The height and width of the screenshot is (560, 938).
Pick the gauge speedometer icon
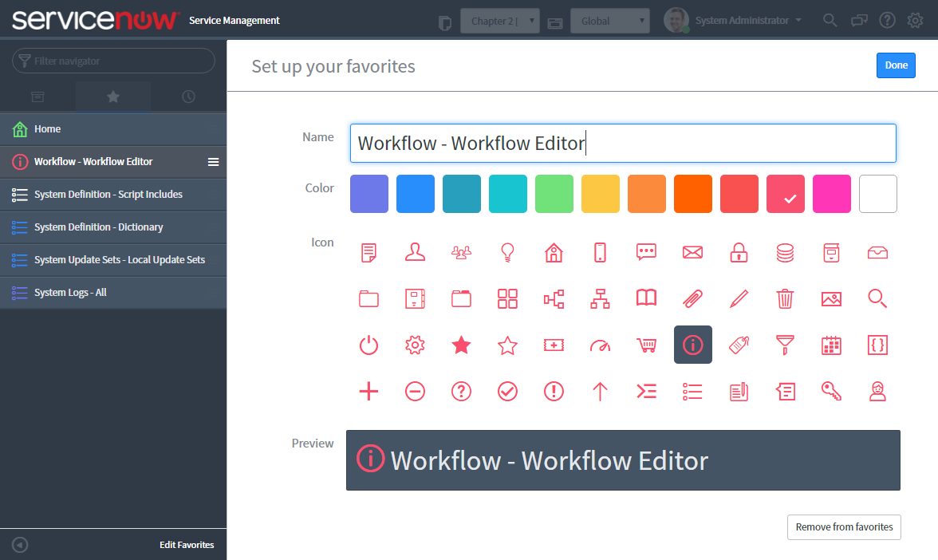pyautogui.click(x=600, y=345)
